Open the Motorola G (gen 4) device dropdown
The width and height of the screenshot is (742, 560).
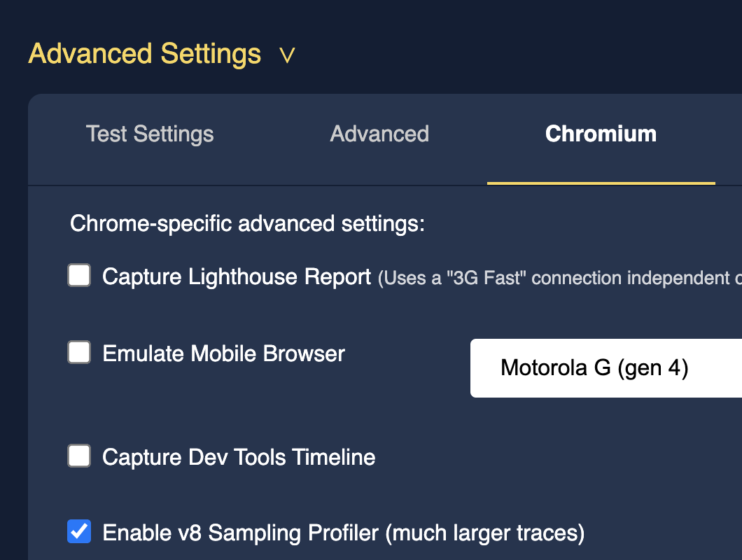pyautogui.click(x=605, y=368)
